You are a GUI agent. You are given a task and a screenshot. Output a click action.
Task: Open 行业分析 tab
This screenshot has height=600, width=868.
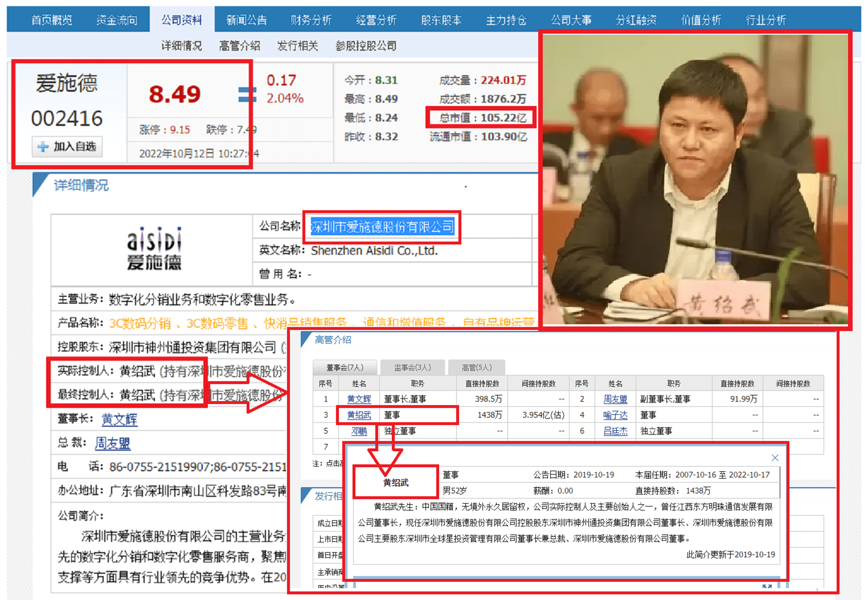coord(766,20)
